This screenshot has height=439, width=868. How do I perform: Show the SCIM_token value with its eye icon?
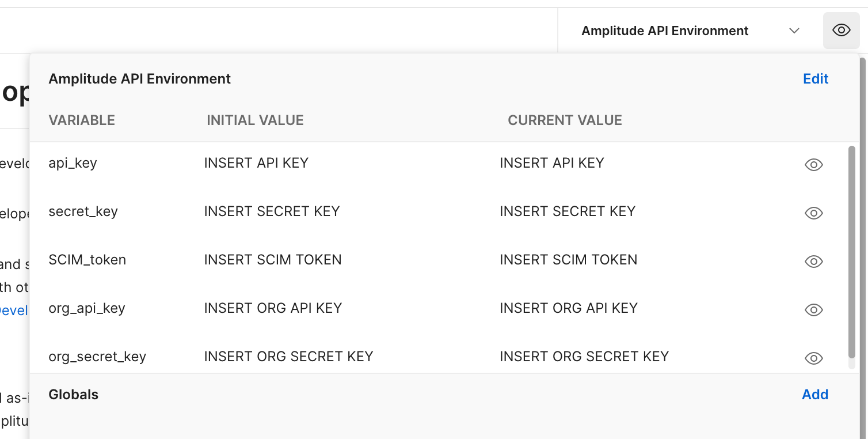click(813, 262)
